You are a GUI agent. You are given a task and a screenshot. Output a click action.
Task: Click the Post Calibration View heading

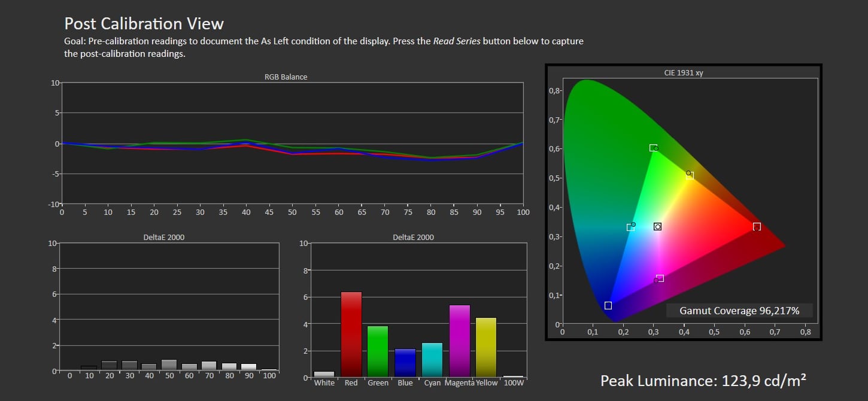144,24
